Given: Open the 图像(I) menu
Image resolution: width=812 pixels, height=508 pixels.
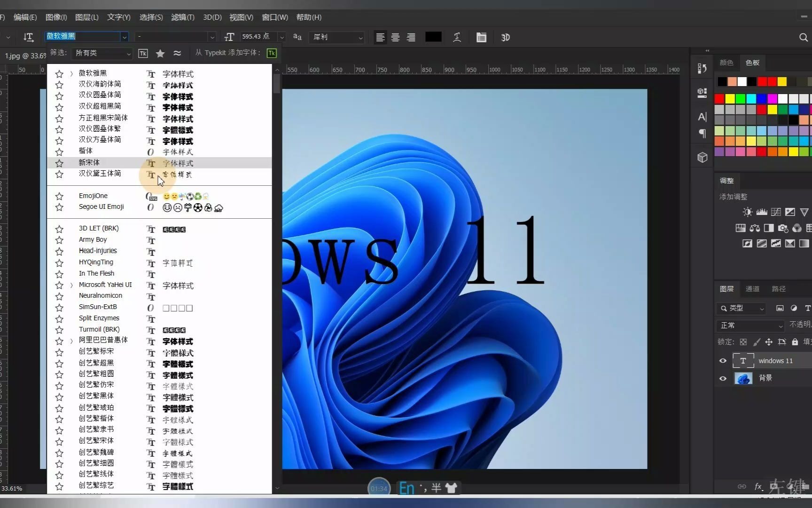Looking at the screenshot, I should [56, 17].
